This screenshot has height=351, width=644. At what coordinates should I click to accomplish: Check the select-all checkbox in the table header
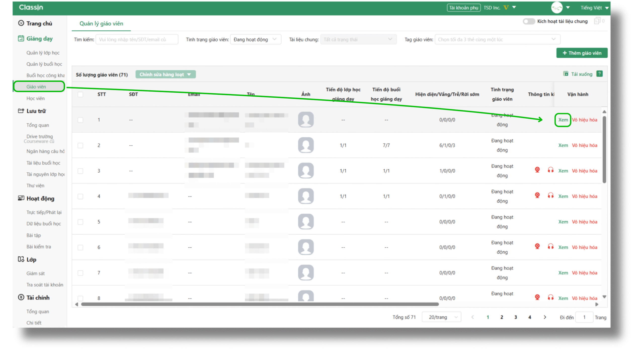click(80, 94)
